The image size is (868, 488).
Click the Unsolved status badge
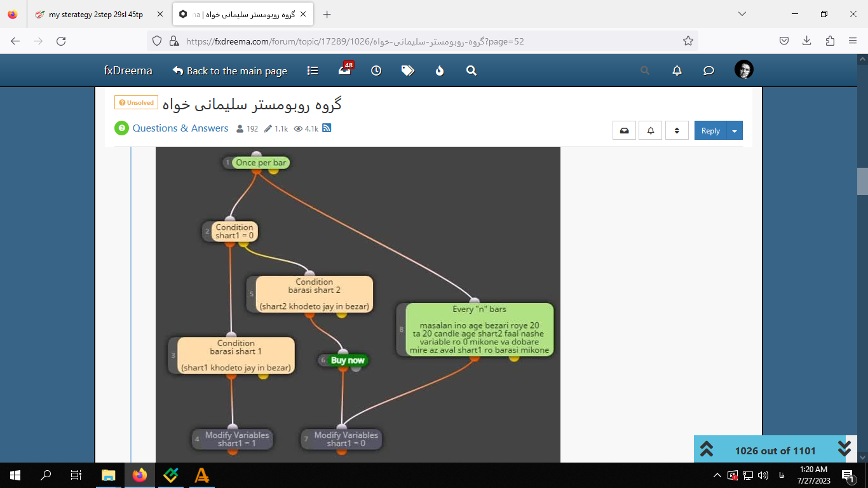(136, 102)
